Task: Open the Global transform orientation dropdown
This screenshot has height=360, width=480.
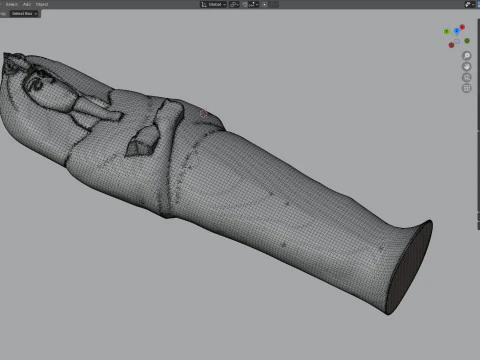Action: click(213, 4)
